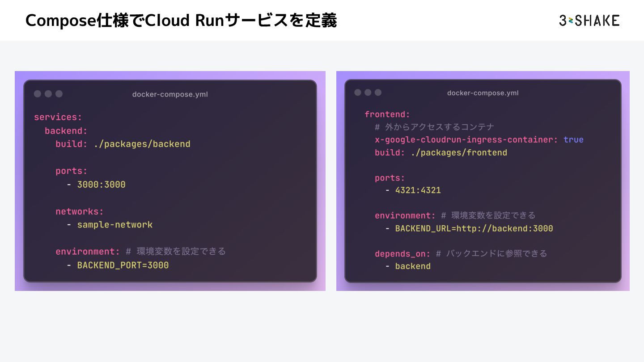Click the 'sample-network' entry
Image resolution: width=644 pixels, height=362 pixels.
tap(115, 225)
